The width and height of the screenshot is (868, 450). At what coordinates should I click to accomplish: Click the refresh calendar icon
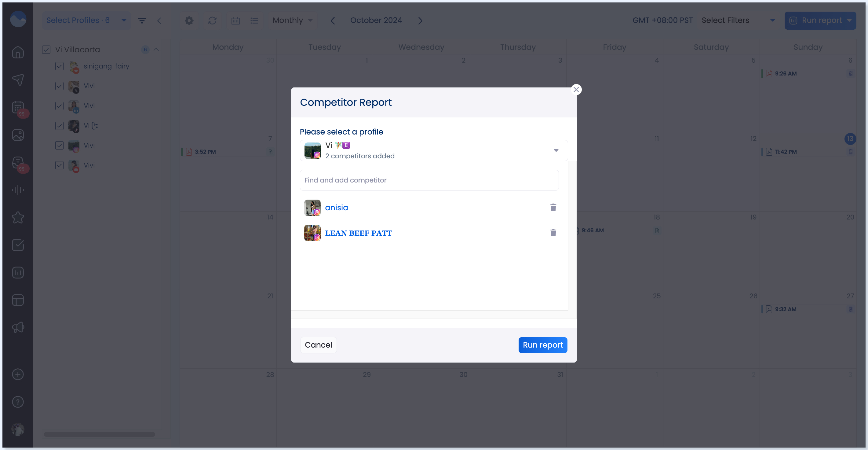pyautogui.click(x=212, y=20)
